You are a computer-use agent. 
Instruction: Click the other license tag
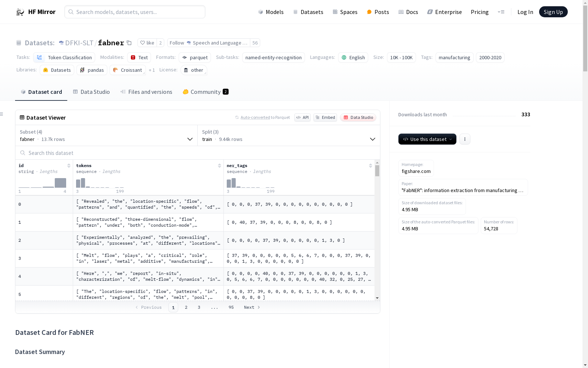[194, 70]
